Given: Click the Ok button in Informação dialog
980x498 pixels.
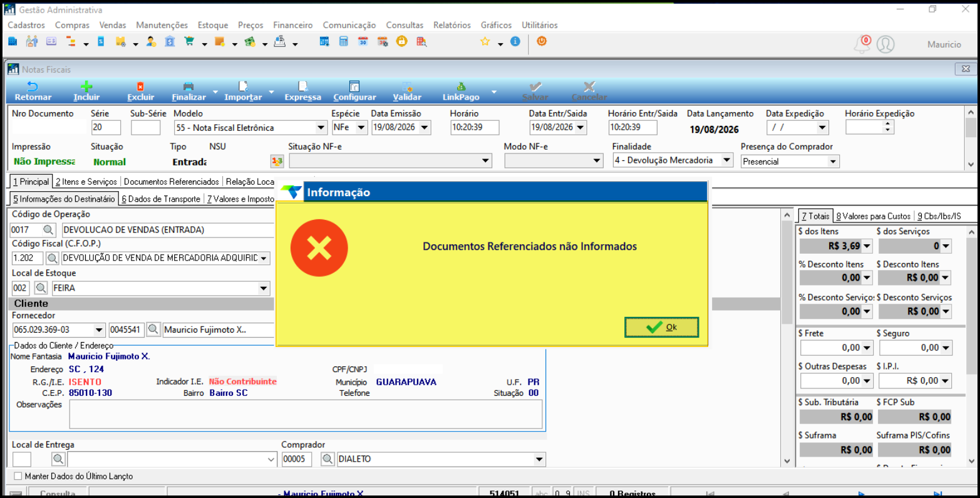Looking at the screenshot, I should (661, 327).
